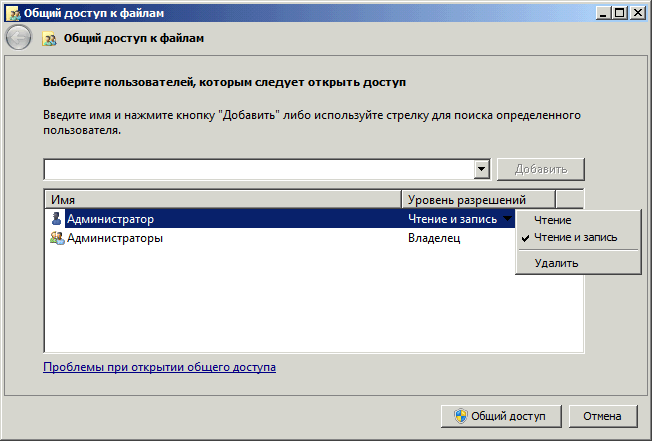Screen dimensions: 652x441
Task: Click the file sharing icon in title bar
Action: tap(15, 13)
